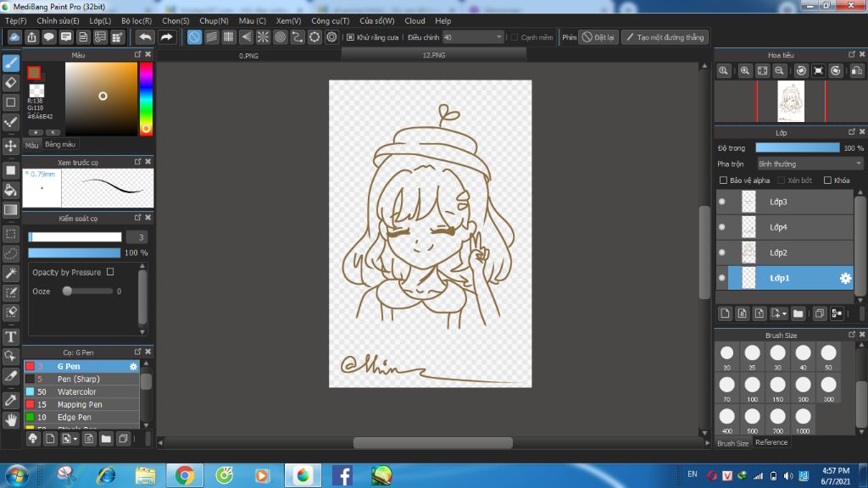
Task: Select brush size 1000 preset
Action: pos(804,420)
